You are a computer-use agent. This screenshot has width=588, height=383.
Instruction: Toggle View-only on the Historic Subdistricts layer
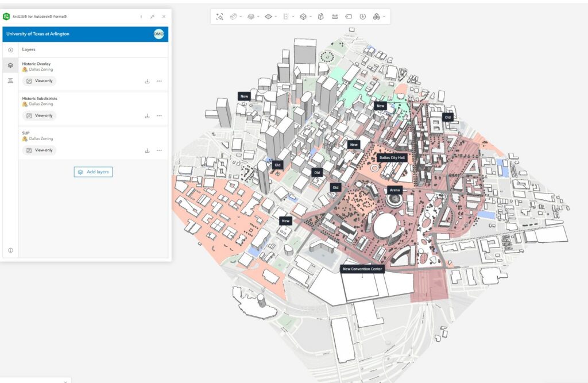coord(40,115)
